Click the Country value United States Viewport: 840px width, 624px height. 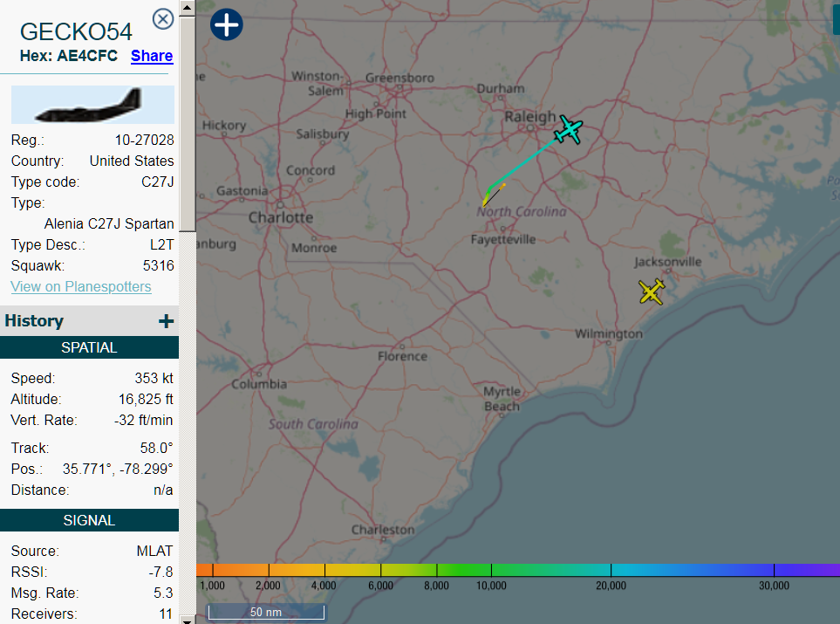[x=132, y=161]
